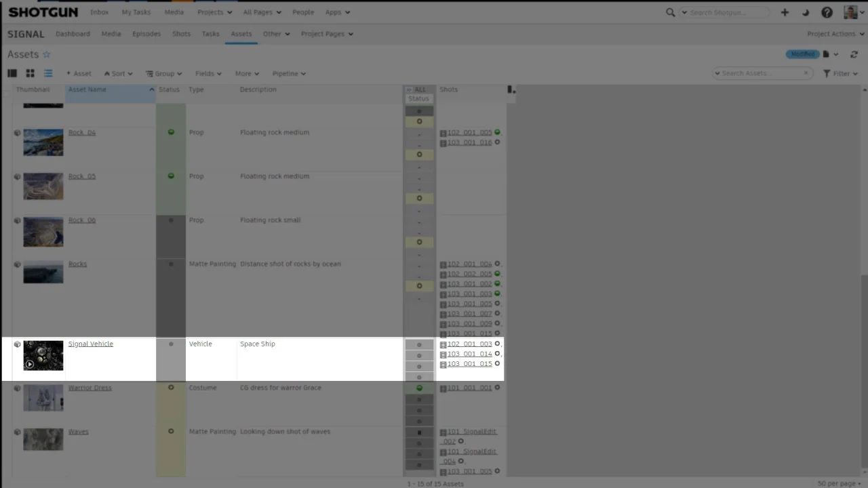Open the help question mark icon
This screenshot has height=488, width=868.
(x=827, y=12)
